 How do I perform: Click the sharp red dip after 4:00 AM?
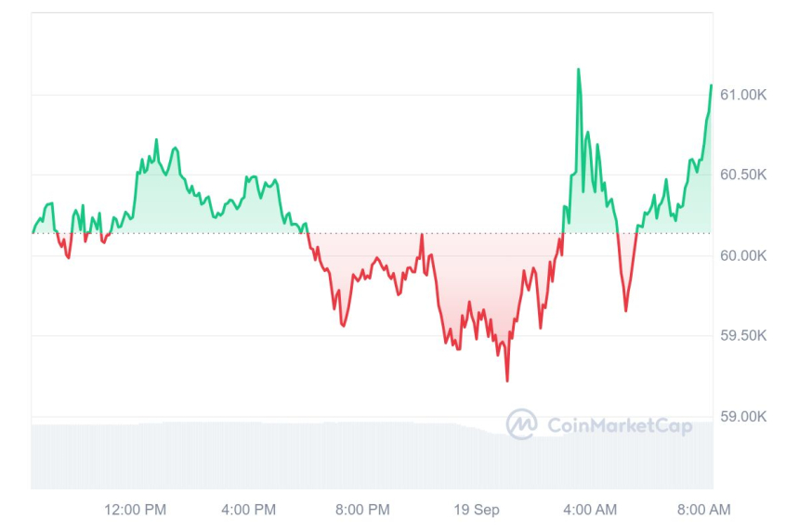625,310
